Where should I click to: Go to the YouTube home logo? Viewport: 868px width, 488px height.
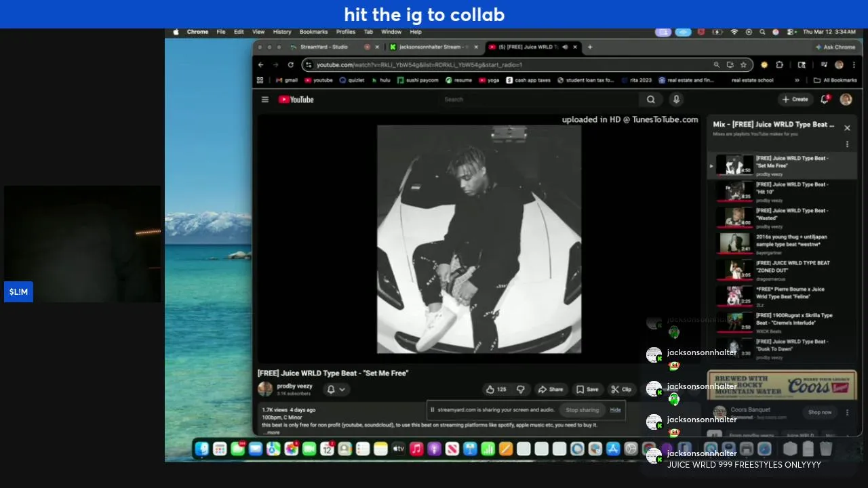tap(296, 100)
